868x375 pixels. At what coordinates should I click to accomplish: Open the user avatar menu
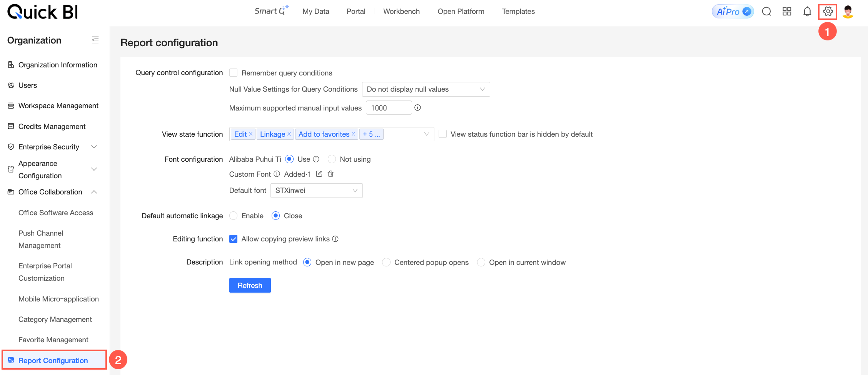848,12
